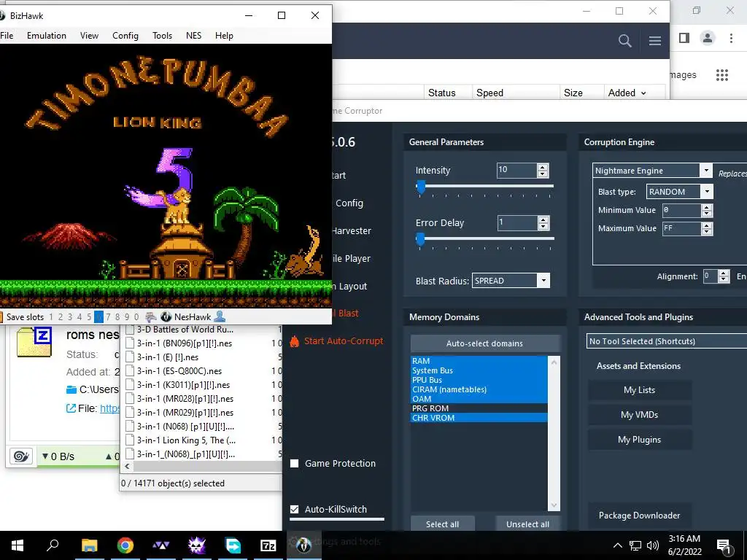Increase Intensity value with up arrow
This screenshot has height=560, width=747.
click(x=543, y=167)
